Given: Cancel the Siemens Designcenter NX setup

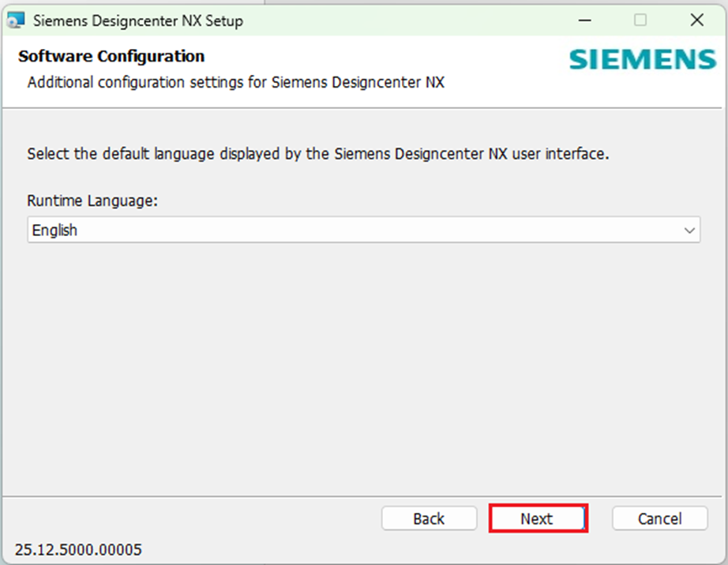Looking at the screenshot, I should coord(659,518).
